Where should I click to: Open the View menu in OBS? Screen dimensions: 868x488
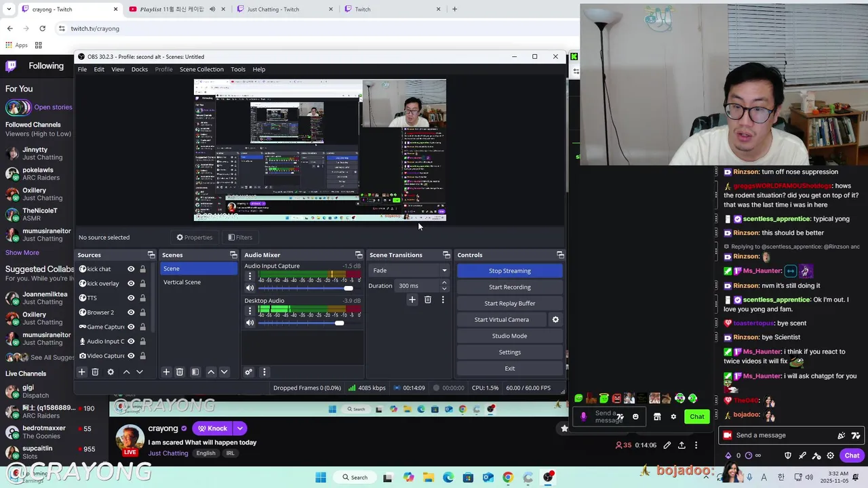(117, 69)
